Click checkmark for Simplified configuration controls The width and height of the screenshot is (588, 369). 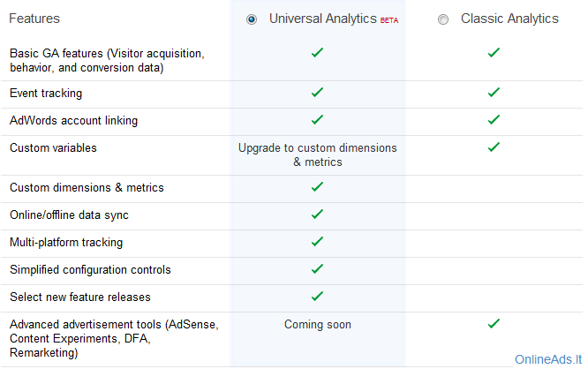317,269
